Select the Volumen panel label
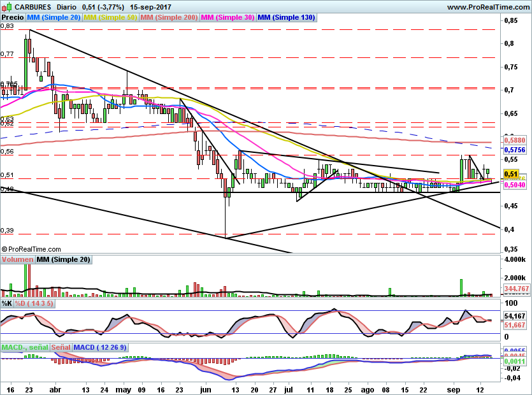This screenshot has width=532, height=395. tap(17, 259)
